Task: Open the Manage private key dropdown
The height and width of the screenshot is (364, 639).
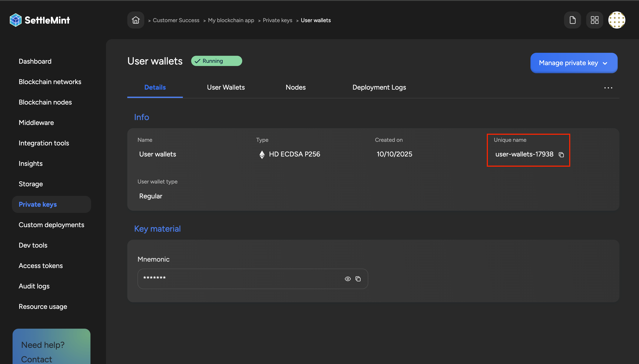Action: pos(573,63)
